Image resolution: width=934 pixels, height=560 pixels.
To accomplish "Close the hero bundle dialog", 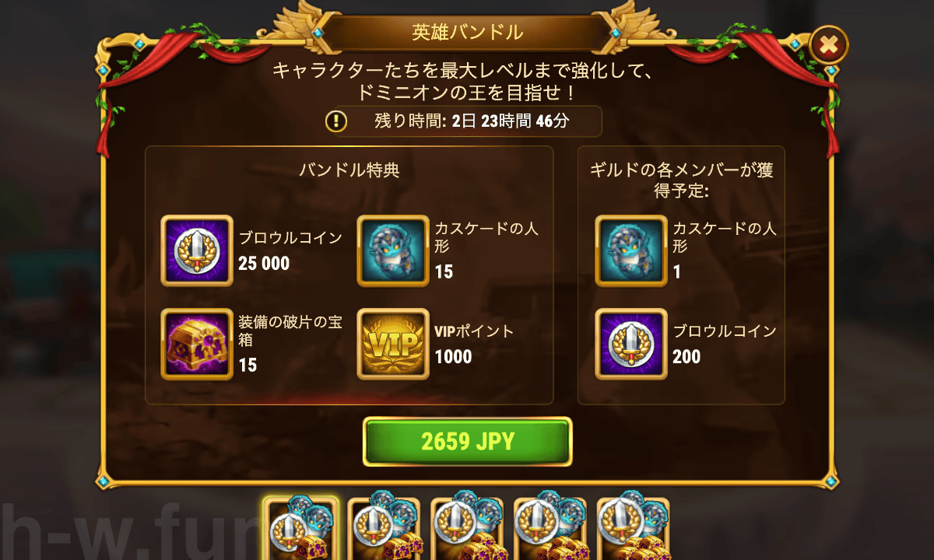I will click(828, 47).
